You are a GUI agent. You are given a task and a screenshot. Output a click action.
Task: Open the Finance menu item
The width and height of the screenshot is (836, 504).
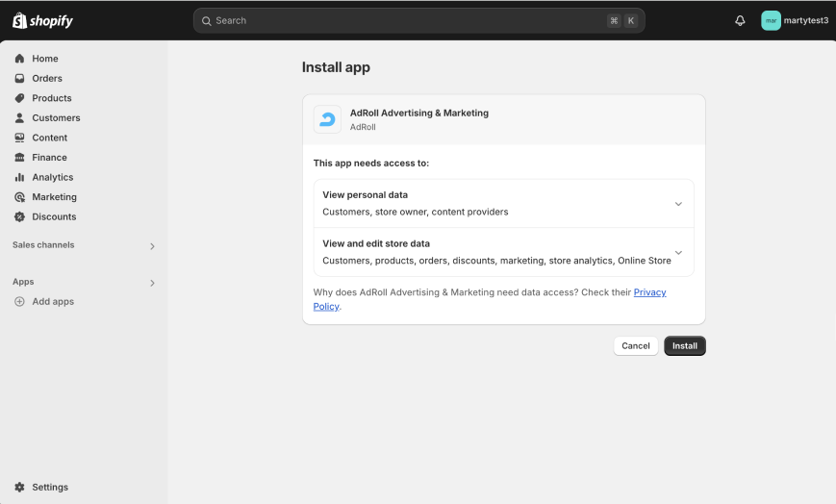pyautogui.click(x=49, y=158)
